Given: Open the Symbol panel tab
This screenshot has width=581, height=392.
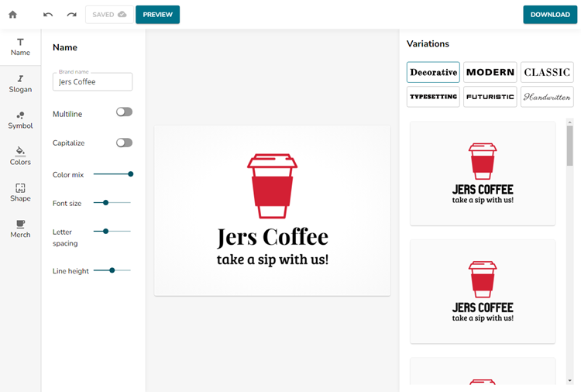Looking at the screenshot, I should [x=20, y=120].
